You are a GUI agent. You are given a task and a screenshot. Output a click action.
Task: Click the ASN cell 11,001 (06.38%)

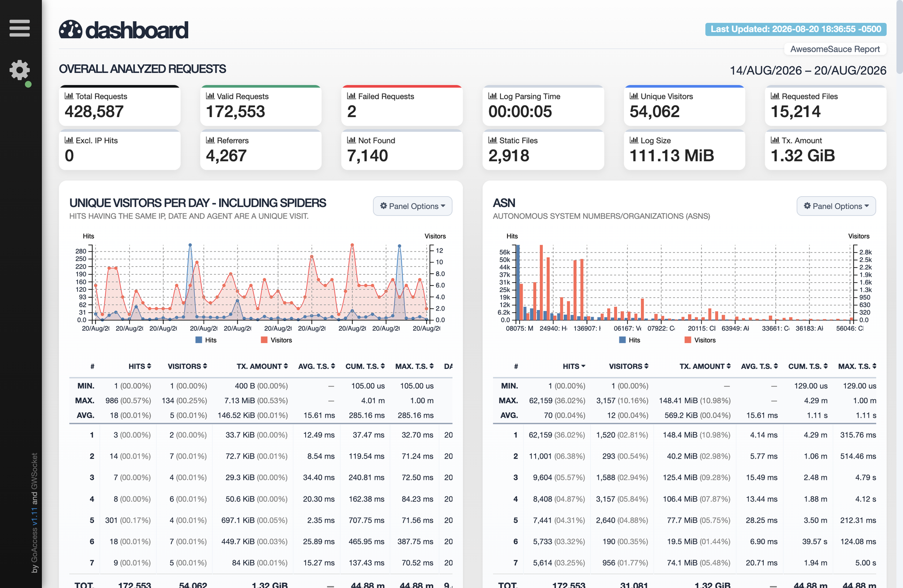(x=557, y=456)
